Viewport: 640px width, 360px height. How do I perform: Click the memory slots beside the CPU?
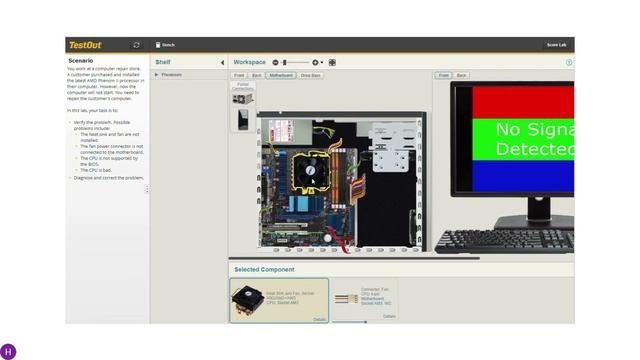pyautogui.click(x=337, y=178)
